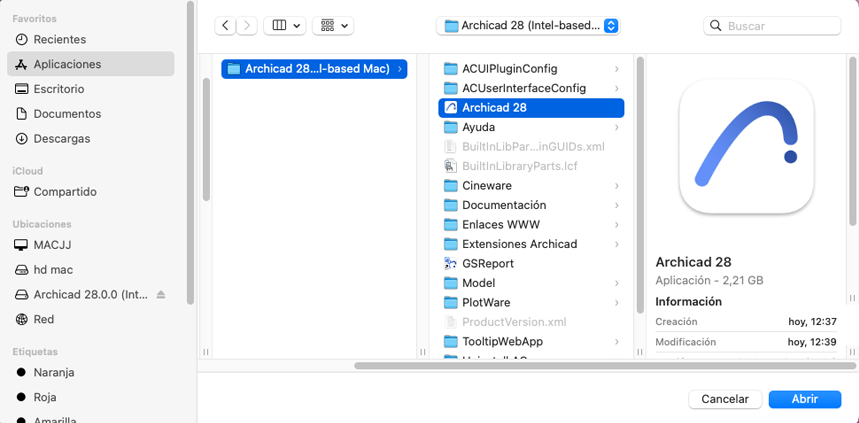
Task: Open the item grouping options dropdown
Action: pos(333,26)
